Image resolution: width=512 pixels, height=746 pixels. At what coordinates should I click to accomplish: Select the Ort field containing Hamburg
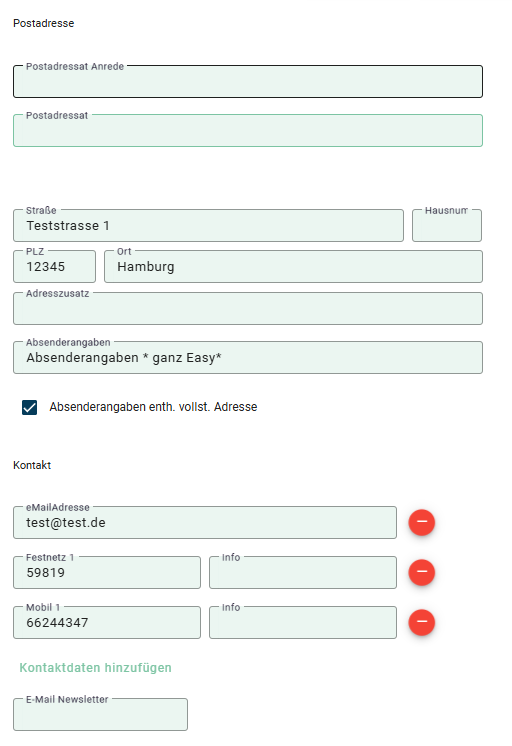[x=293, y=266]
